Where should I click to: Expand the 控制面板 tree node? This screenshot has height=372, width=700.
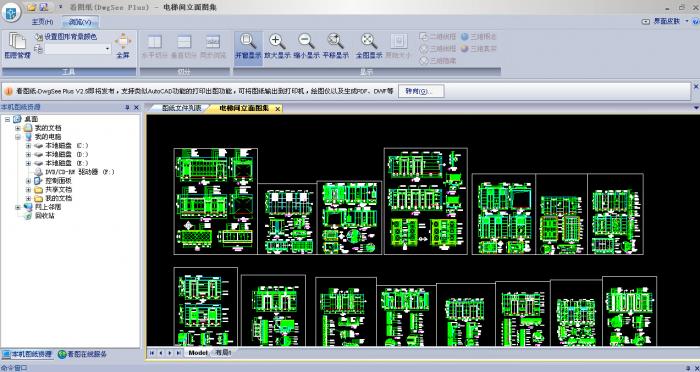coord(28,181)
